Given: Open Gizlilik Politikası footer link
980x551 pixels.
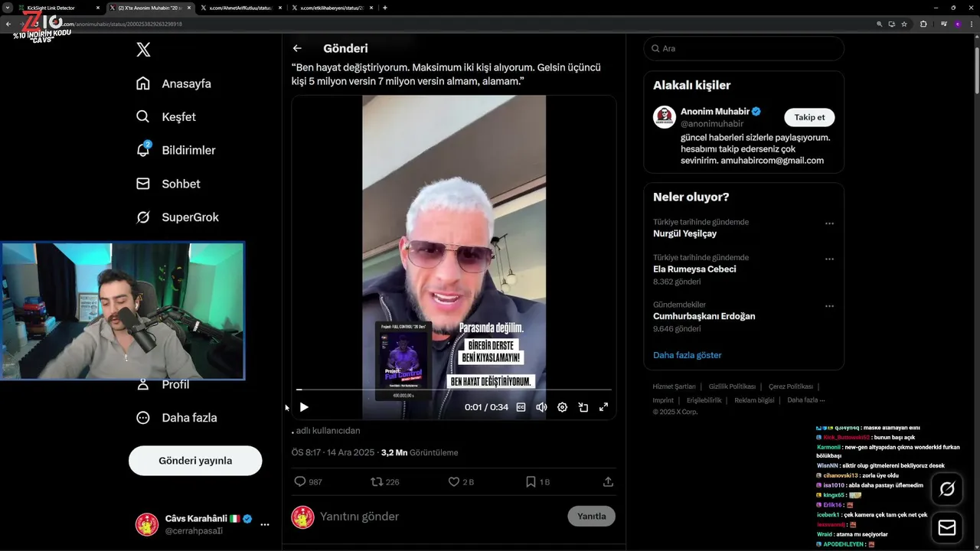Looking at the screenshot, I should [x=732, y=386].
